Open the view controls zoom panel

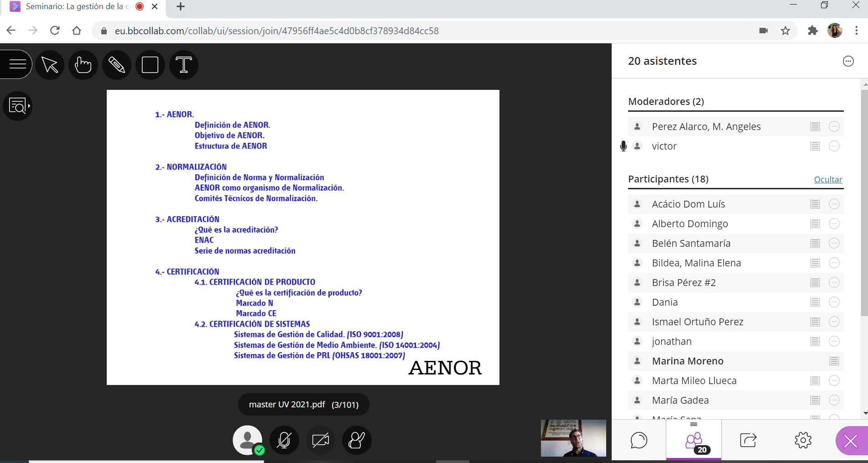(18, 106)
